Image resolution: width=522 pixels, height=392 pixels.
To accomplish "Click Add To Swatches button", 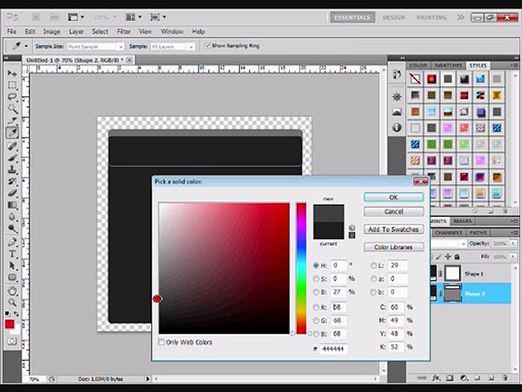I will tap(394, 229).
